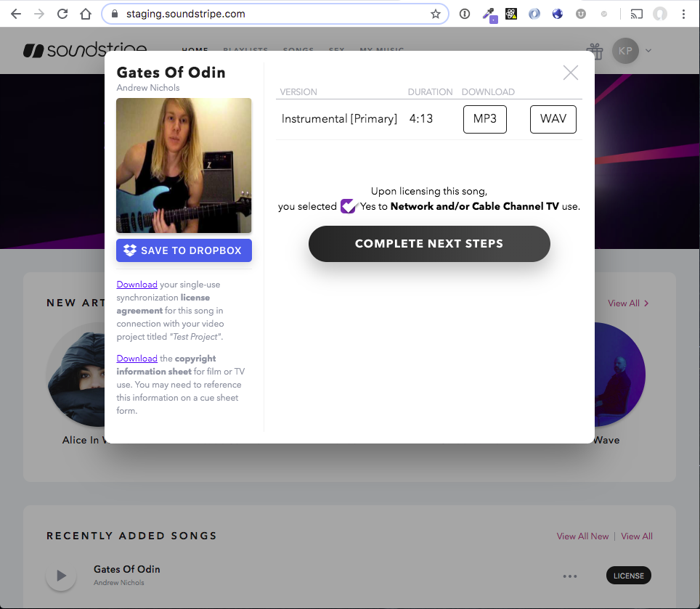The height and width of the screenshot is (609, 700).
Task: Open the license agreement Download link
Action: 137,285
